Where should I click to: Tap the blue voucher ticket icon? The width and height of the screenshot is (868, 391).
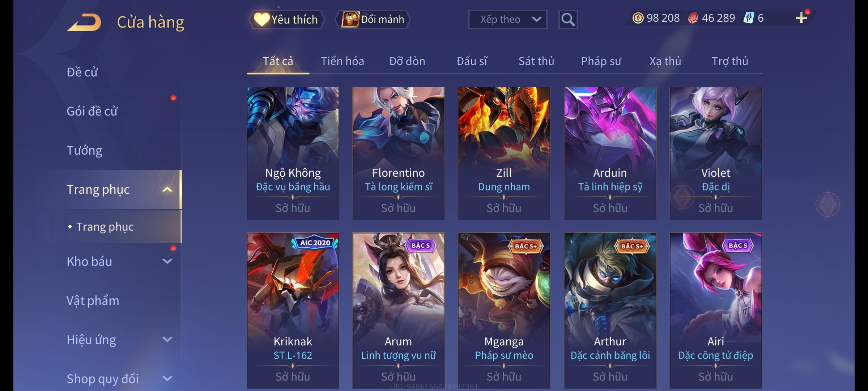[x=748, y=18]
